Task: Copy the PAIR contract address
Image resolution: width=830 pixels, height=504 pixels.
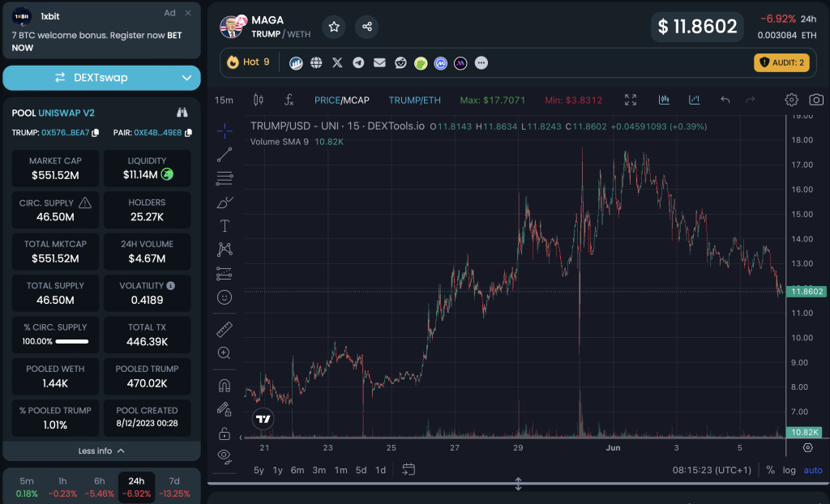Action: click(x=188, y=133)
